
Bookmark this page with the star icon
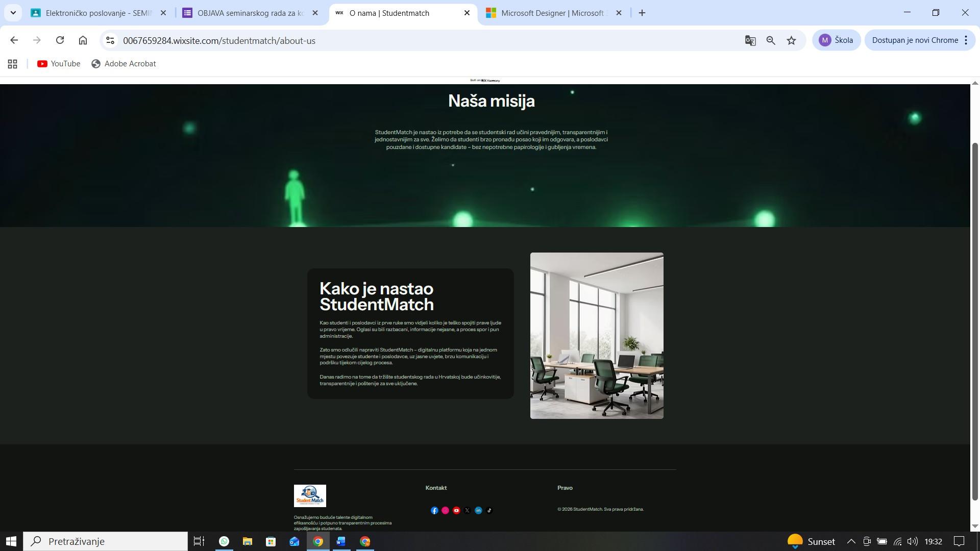(791, 40)
